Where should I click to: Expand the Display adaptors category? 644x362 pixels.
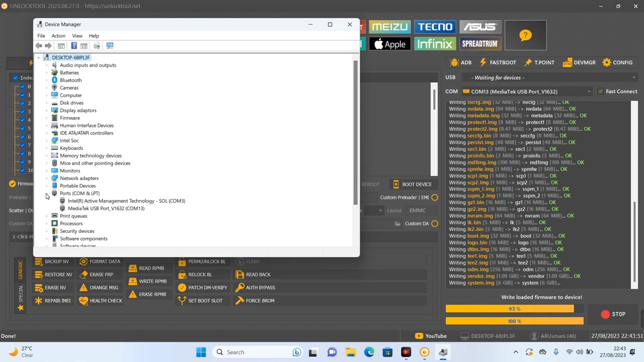pos(47,111)
